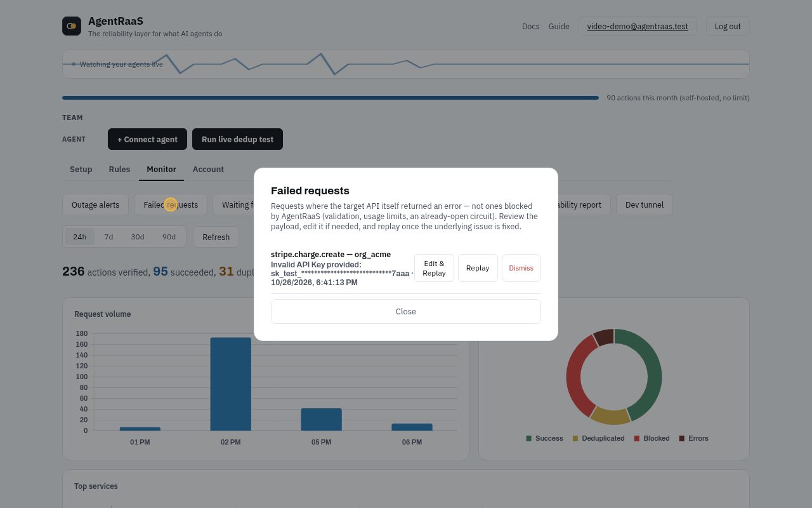Open the Dev tunnel panel
The height and width of the screenshot is (508, 812).
645,204
